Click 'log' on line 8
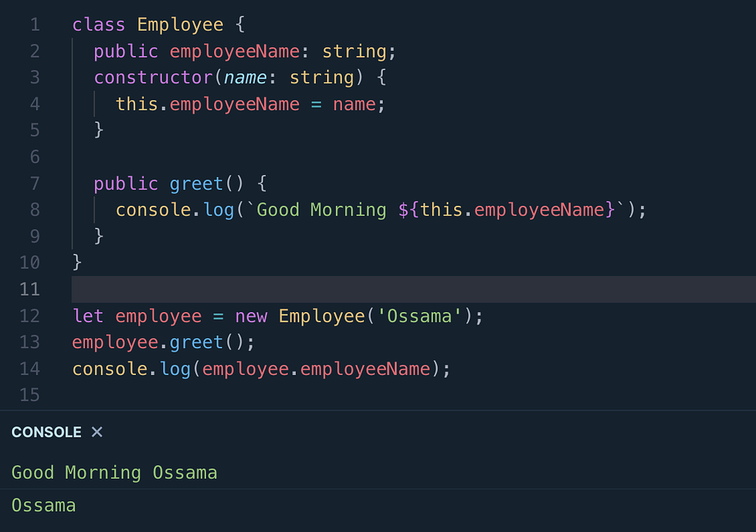Screen dimensions: 756x532 pos(219,210)
